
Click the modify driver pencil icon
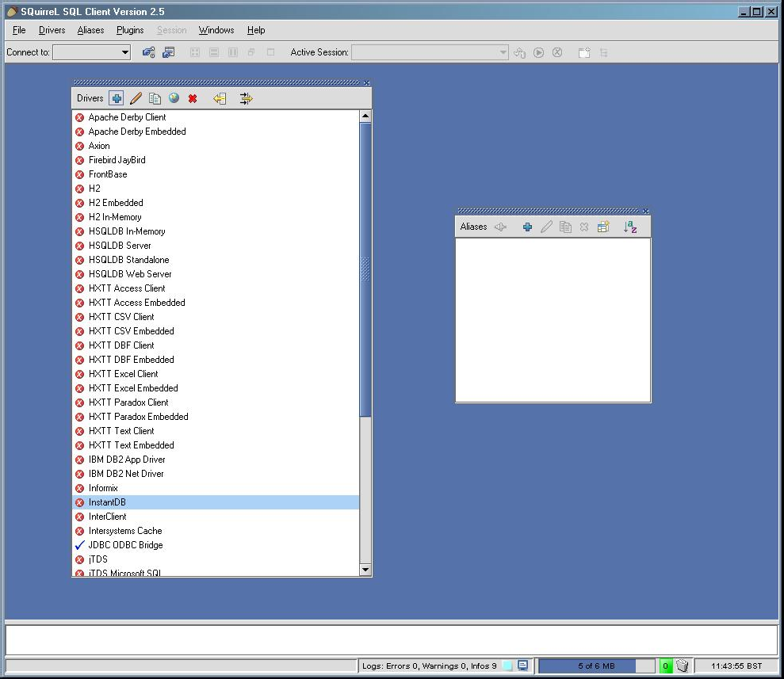136,98
